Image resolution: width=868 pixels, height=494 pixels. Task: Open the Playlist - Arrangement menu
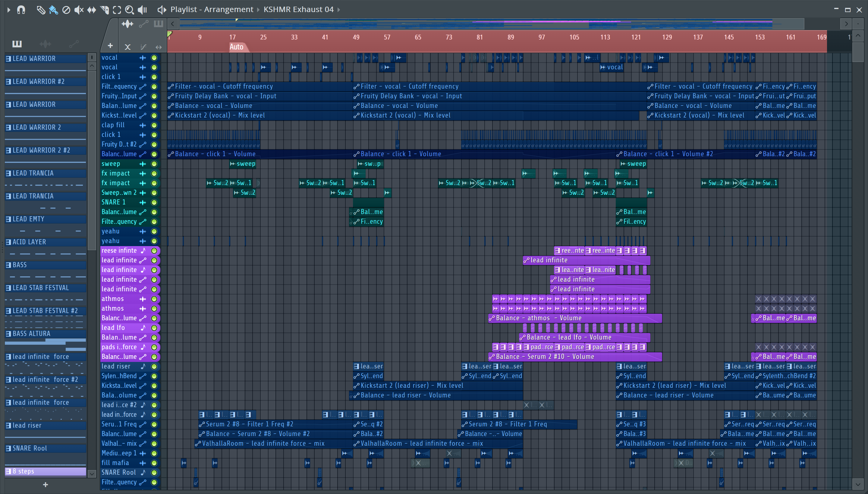212,10
